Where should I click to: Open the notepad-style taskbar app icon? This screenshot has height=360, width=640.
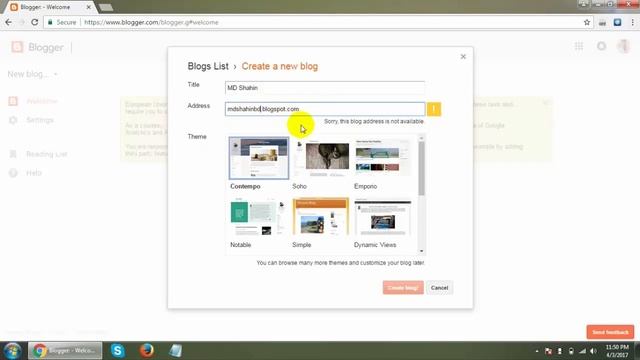[x=176, y=351]
